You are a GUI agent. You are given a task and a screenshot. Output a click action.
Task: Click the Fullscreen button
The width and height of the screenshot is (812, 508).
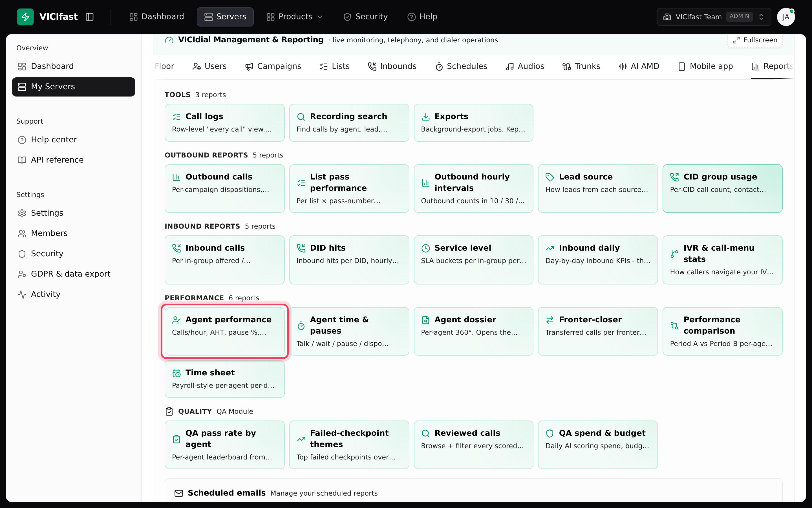(x=755, y=40)
